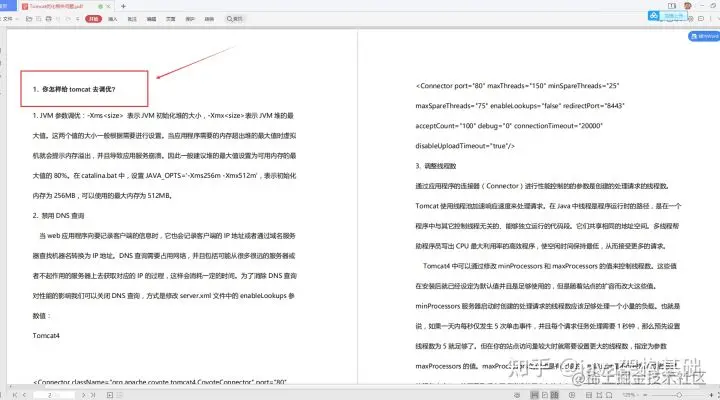Click heading '3. 调整线程数'
720x400 pixels.
pyautogui.click(x=436, y=166)
